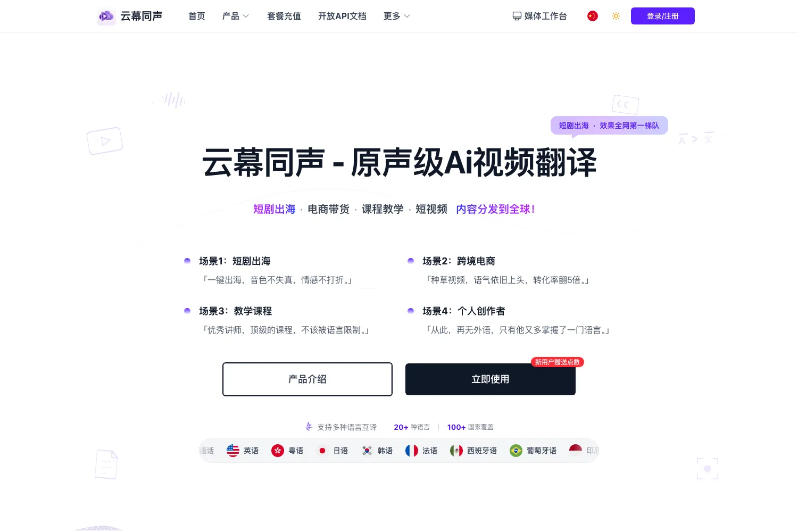Image resolution: width=798 pixels, height=532 pixels.
Task: Select the Brazil flag 葡萄牙语 icon
Action: click(516, 451)
